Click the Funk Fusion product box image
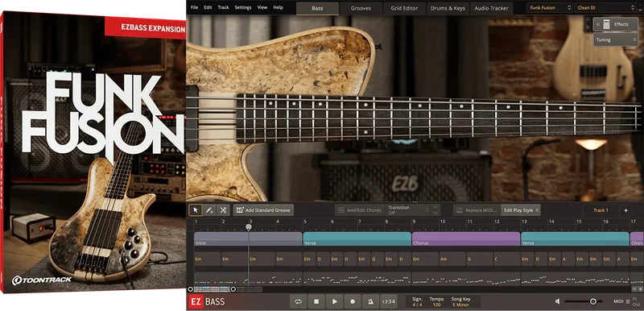 coord(93,152)
